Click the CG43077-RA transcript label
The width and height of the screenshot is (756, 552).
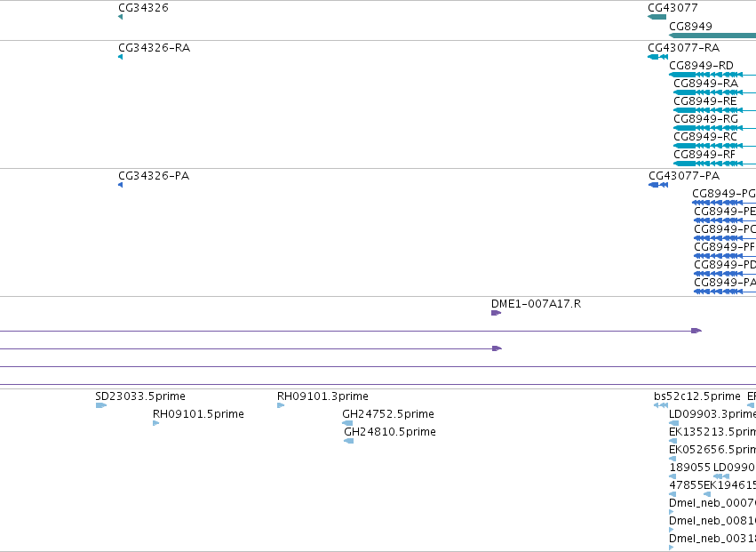[684, 48]
